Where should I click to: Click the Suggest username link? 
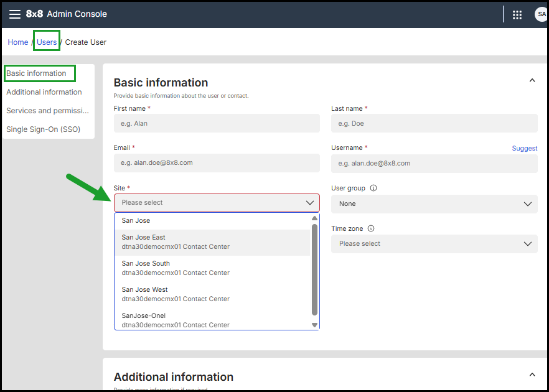click(x=524, y=148)
